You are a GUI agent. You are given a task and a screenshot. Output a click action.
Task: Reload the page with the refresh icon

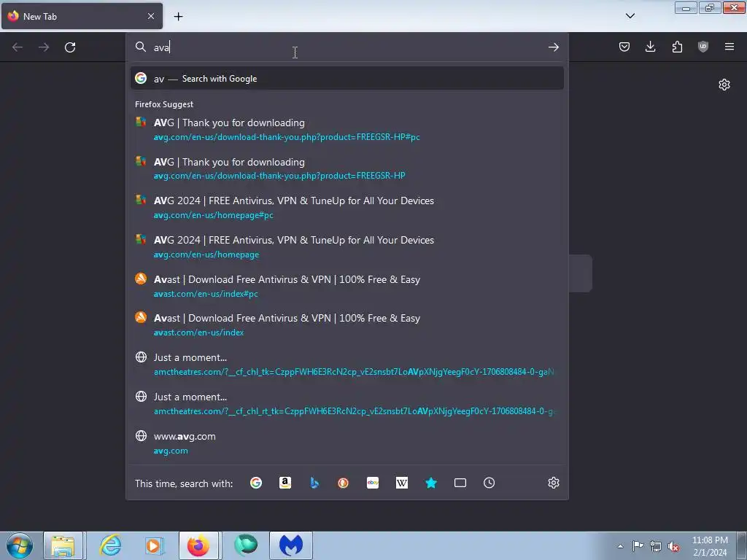tap(70, 47)
